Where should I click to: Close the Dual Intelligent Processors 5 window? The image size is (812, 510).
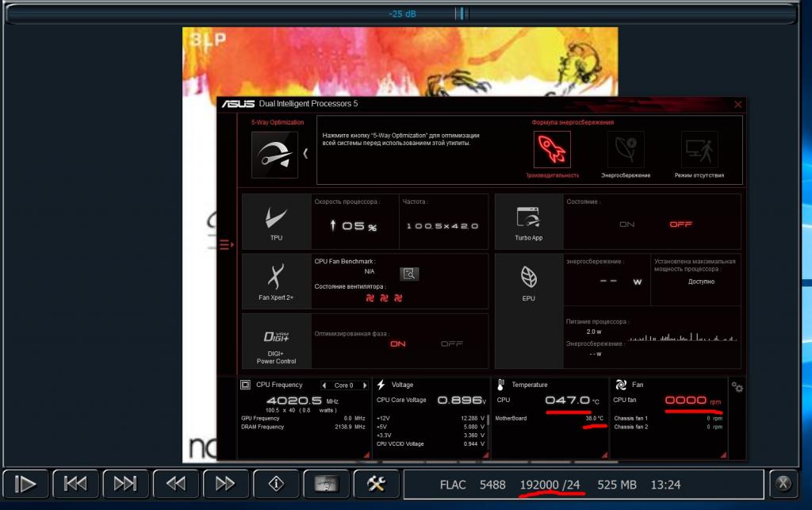738,105
